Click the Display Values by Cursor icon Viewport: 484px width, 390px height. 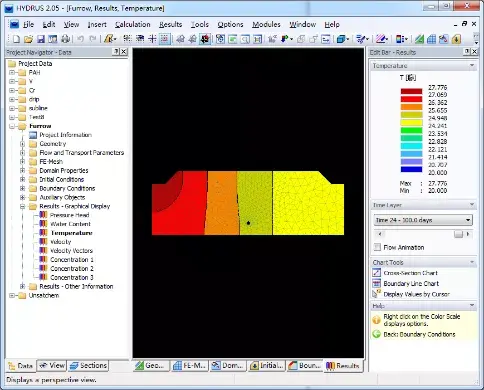[x=376, y=294]
